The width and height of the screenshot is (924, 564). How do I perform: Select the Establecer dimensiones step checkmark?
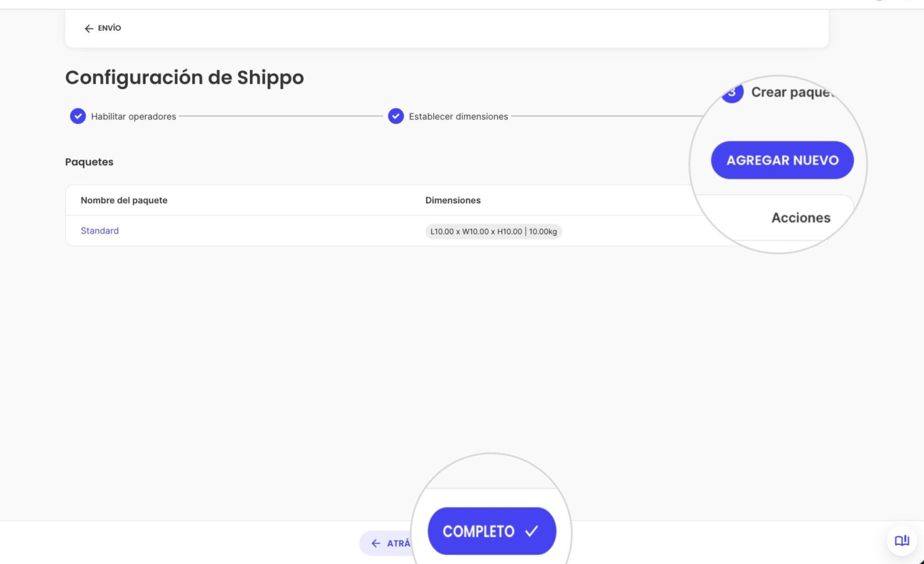point(396,116)
